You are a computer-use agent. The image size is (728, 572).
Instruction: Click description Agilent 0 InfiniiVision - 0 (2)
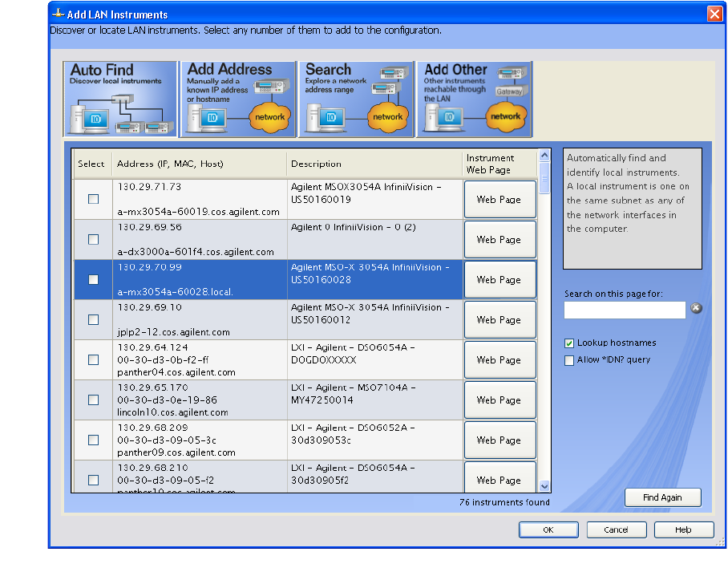click(354, 227)
